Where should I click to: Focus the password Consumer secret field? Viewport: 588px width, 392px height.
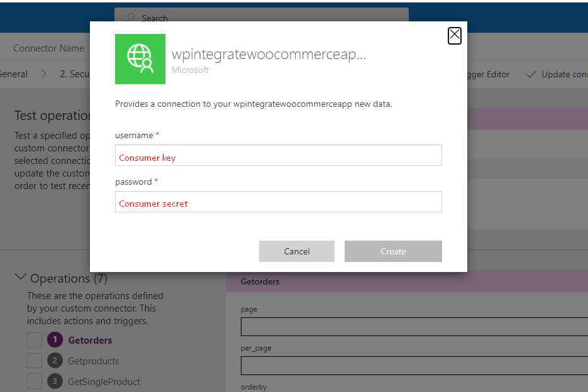(x=278, y=202)
